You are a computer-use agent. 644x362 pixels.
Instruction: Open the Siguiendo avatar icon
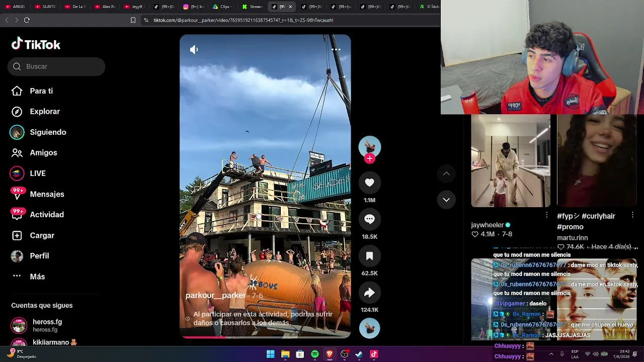(x=17, y=132)
